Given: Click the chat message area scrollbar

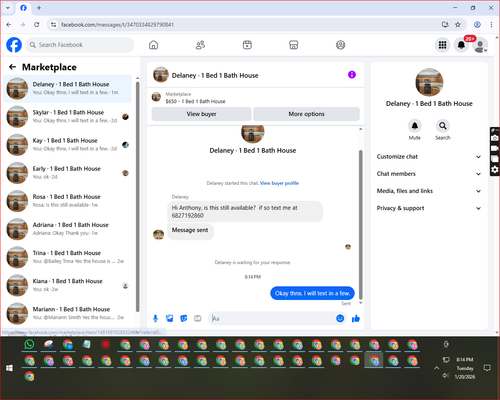Looking at the screenshot, I should pyautogui.click(x=360, y=224).
